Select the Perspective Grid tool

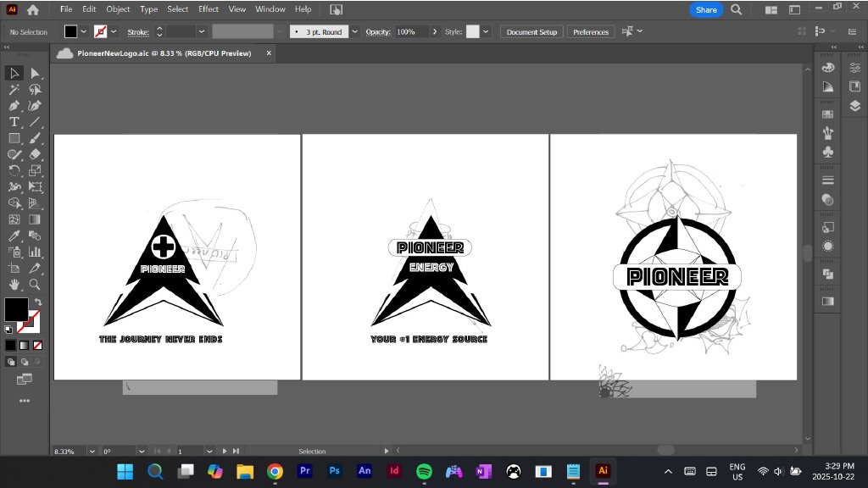35,203
